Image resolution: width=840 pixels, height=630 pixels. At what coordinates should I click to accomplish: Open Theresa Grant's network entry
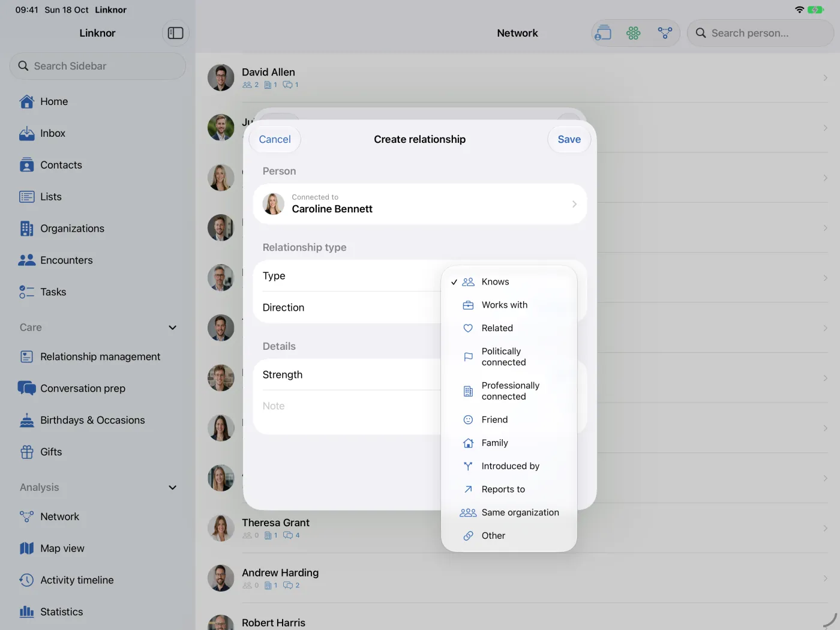pos(518,528)
